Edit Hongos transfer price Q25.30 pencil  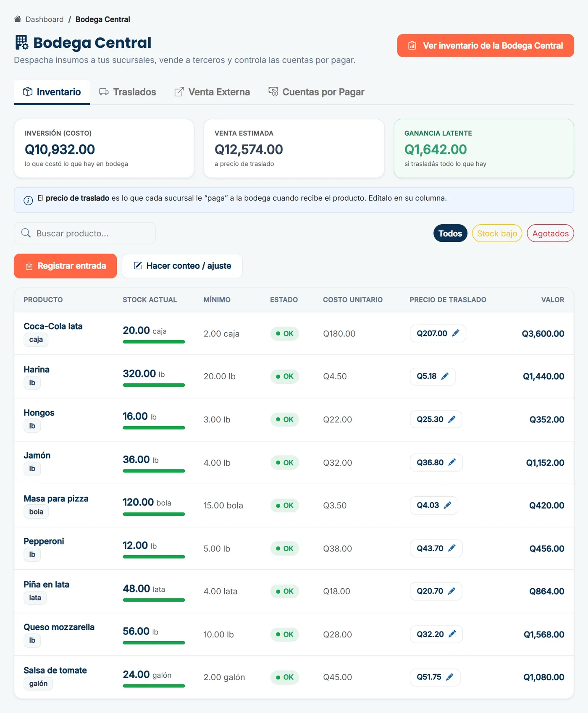(x=451, y=419)
